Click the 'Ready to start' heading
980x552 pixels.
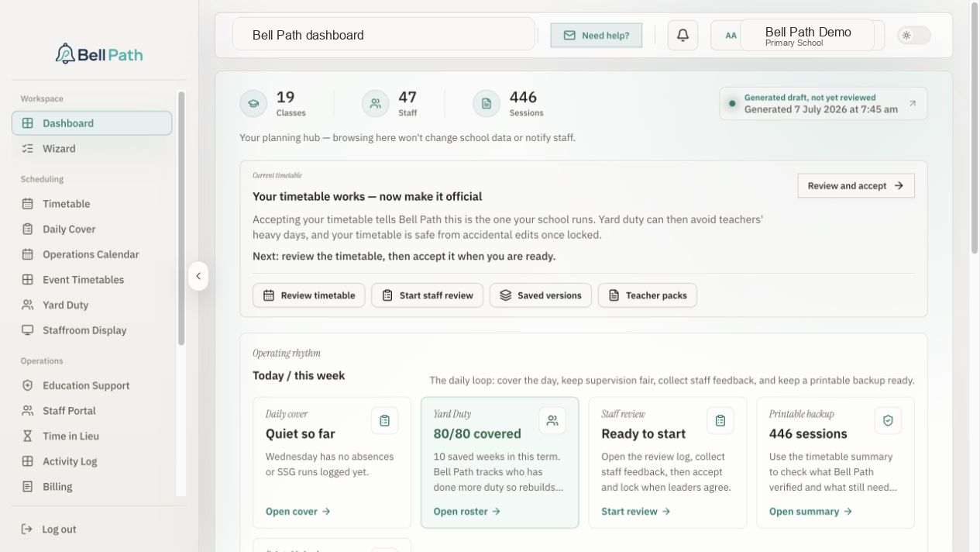point(644,434)
